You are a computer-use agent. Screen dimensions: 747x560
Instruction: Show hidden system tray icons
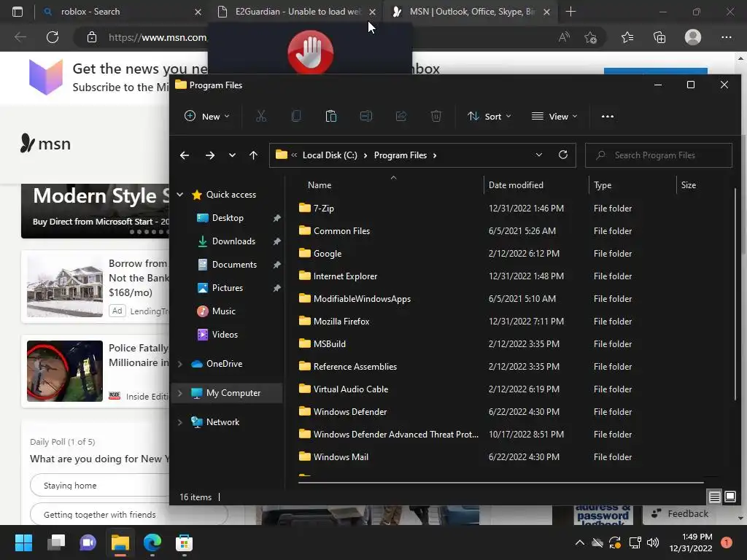[580, 542]
